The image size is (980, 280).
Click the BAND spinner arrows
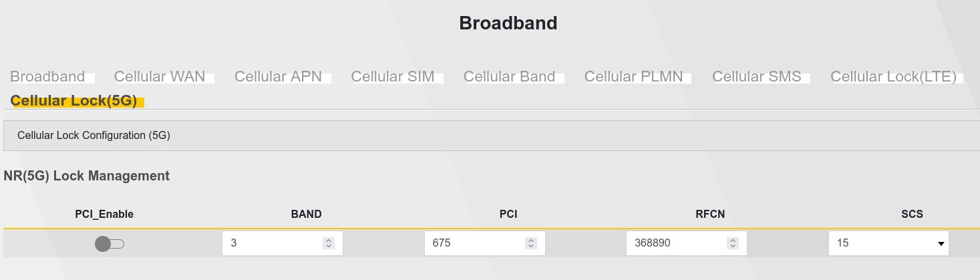[x=328, y=244]
